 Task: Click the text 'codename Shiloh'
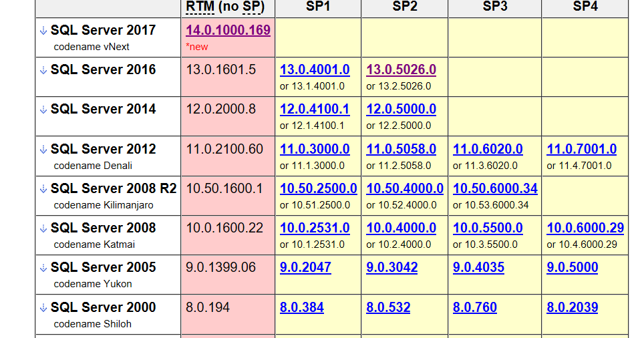pos(92,323)
